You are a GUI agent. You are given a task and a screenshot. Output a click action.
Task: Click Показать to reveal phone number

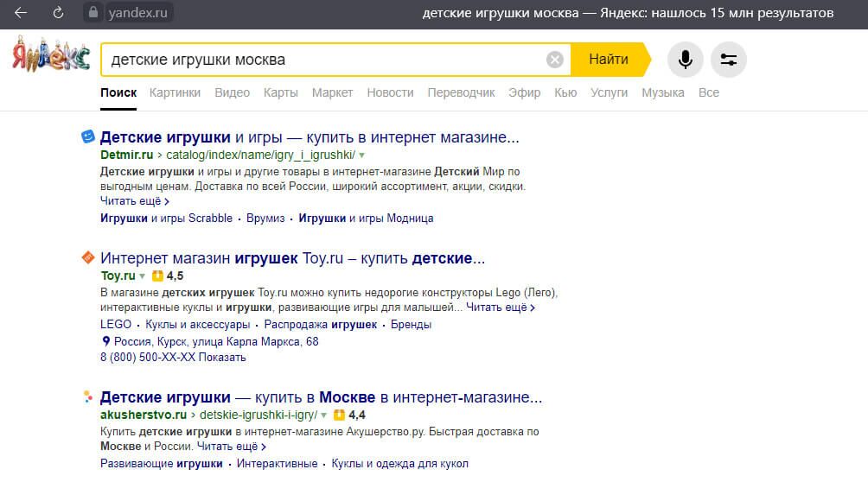[x=222, y=357]
